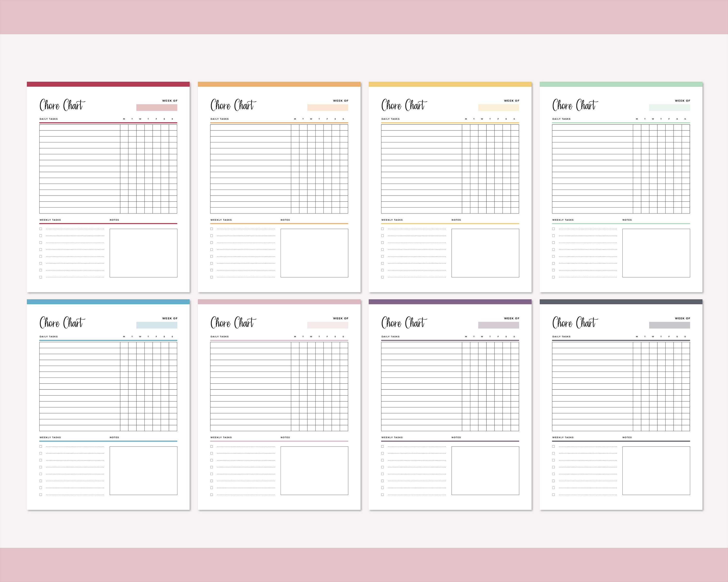Click the 'WEEKLY TASKS' heading on the gray chart
728x582 pixels.
click(x=563, y=437)
